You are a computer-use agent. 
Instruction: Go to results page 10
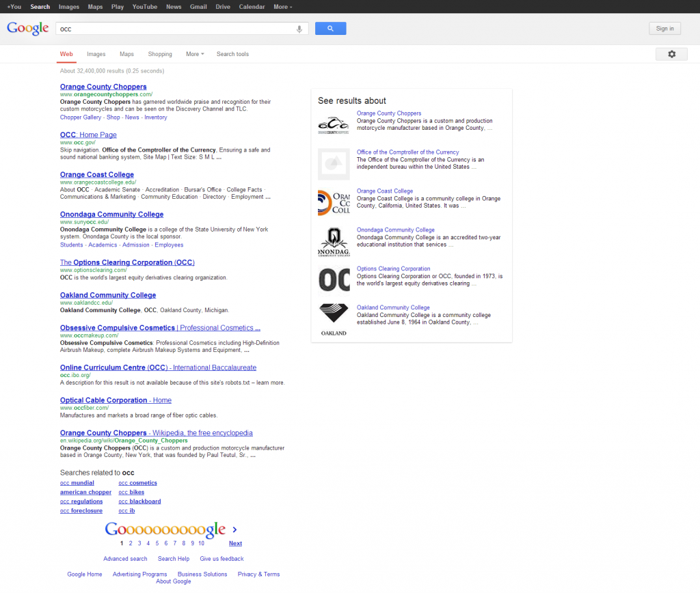[x=202, y=544]
